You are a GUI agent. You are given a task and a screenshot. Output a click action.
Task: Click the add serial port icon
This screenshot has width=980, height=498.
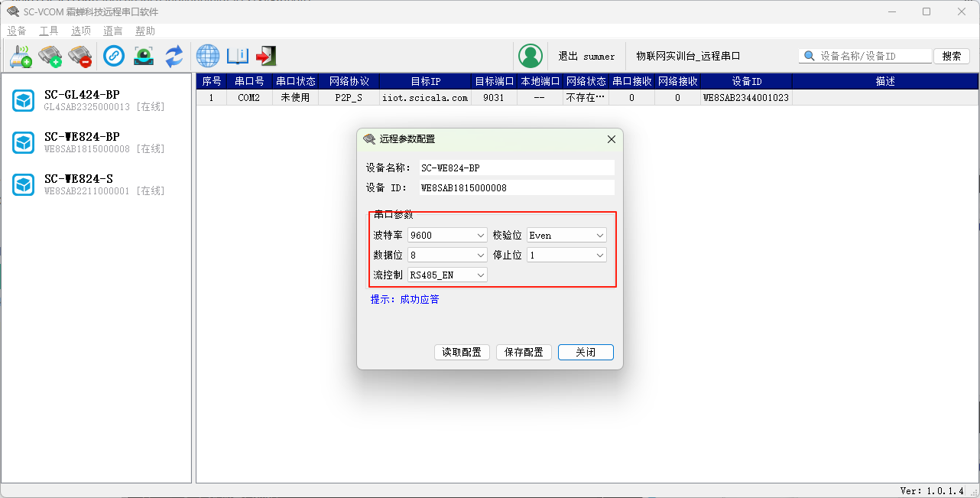[50, 56]
